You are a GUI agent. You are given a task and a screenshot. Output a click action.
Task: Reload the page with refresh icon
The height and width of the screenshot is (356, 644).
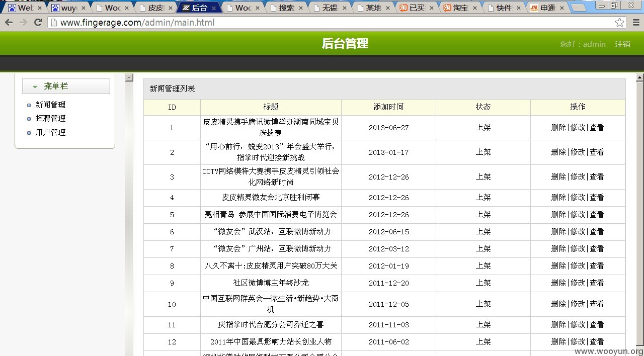click(x=38, y=23)
